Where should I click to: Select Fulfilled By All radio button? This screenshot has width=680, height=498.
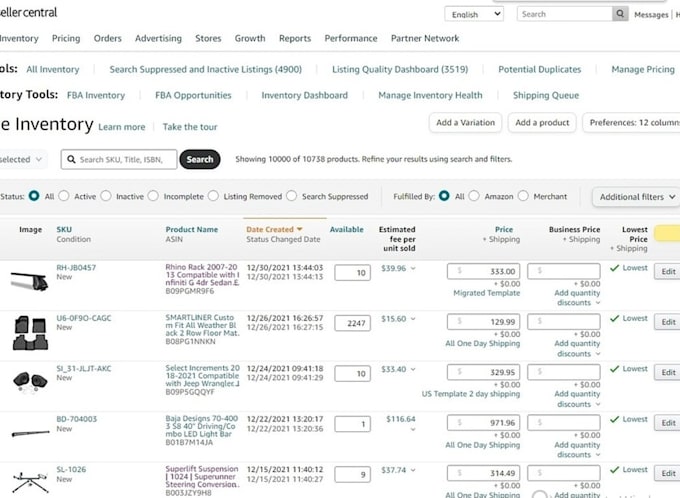[x=444, y=196]
